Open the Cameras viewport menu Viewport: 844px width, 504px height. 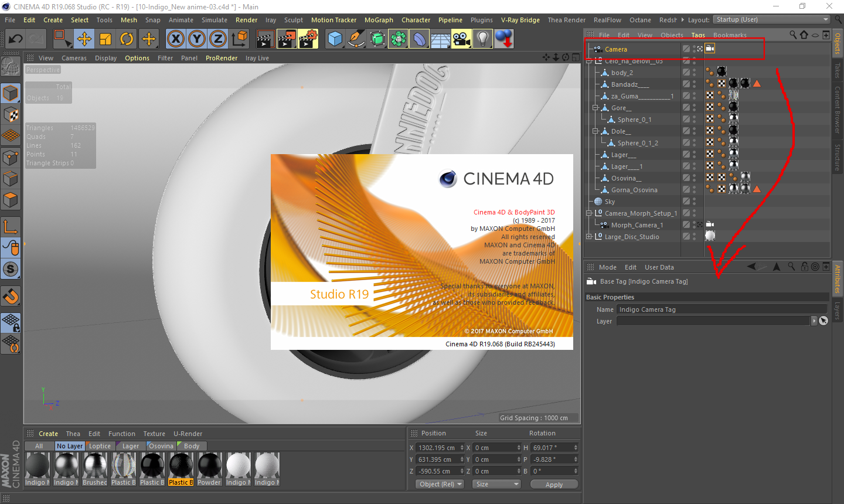point(74,58)
